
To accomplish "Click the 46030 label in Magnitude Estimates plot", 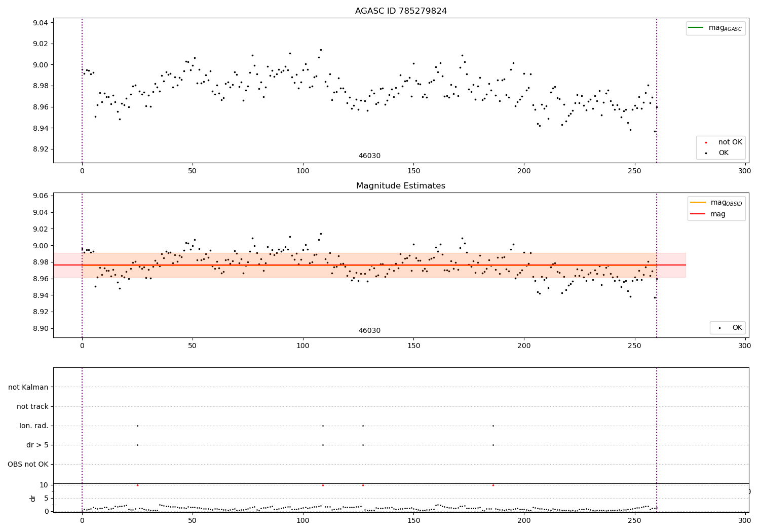I will (x=369, y=331).
